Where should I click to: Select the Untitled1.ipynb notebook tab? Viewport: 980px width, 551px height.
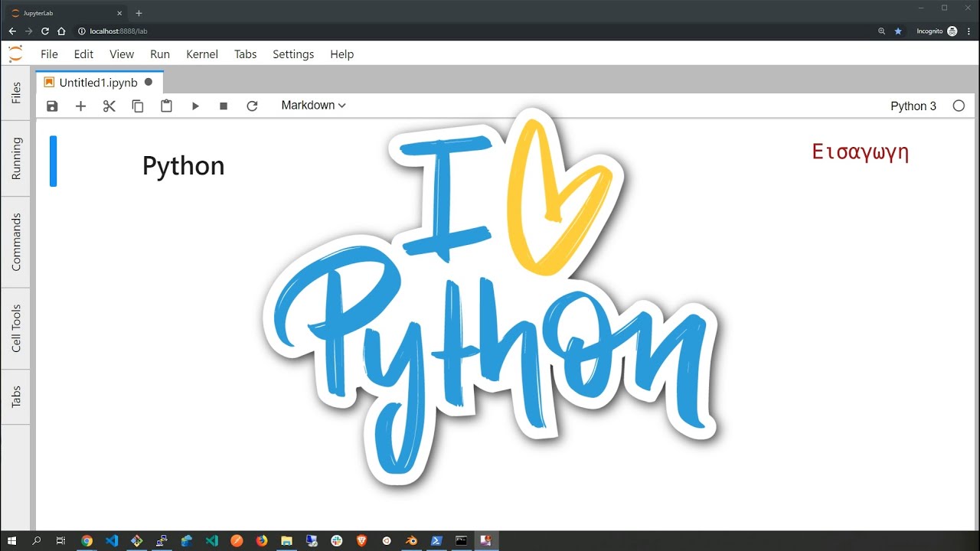tap(98, 83)
